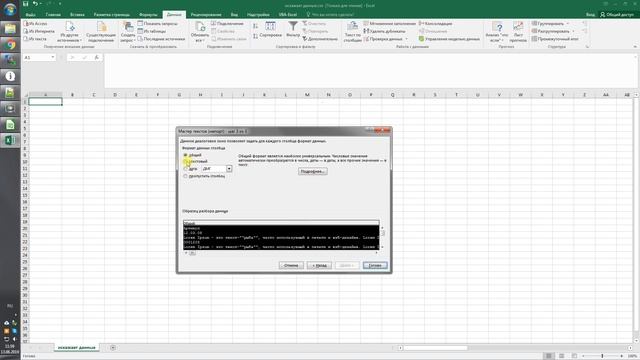The image size is (640, 360).
Task: Click the preview's horizontal scrollbar
Action: coord(281,253)
